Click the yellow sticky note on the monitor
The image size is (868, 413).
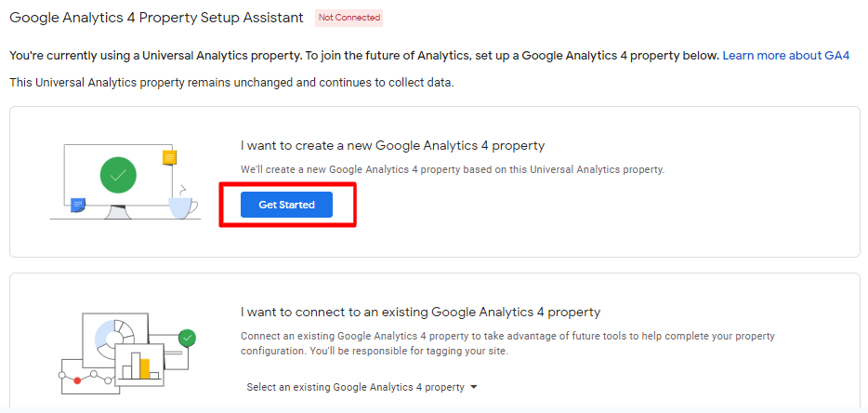[x=169, y=157]
